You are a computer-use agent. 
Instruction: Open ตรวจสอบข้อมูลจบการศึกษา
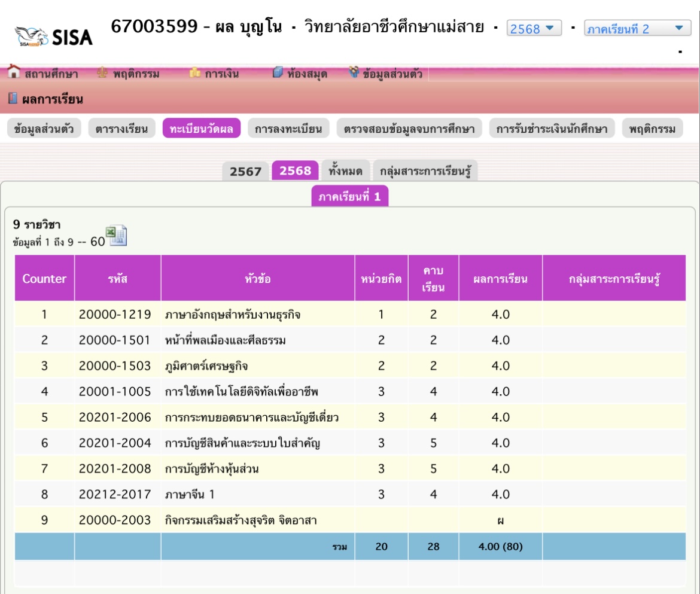pyautogui.click(x=409, y=129)
